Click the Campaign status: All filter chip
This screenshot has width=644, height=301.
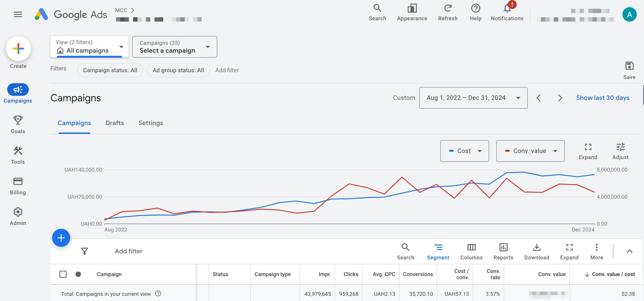click(x=110, y=70)
